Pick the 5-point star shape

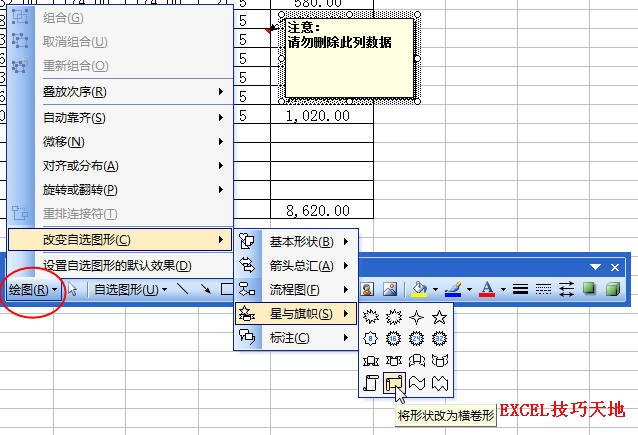(439, 317)
